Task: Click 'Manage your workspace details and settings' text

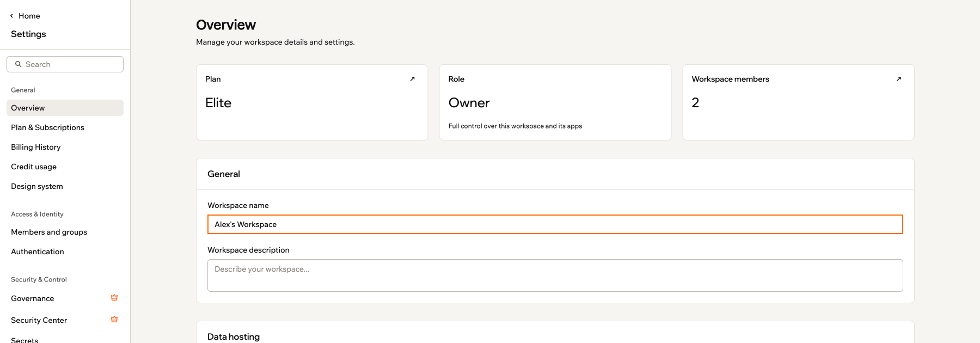Action: tap(275, 42)
